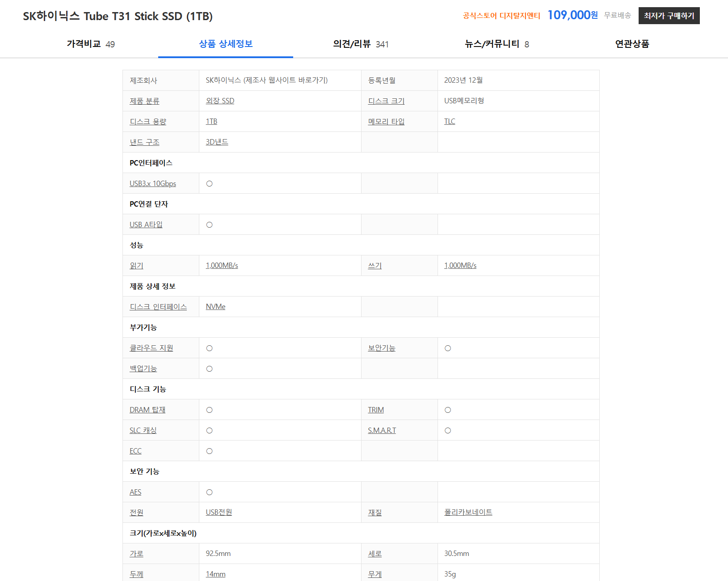Open the AES term link
Screen dimensions: 728x581
click(135, 492)
